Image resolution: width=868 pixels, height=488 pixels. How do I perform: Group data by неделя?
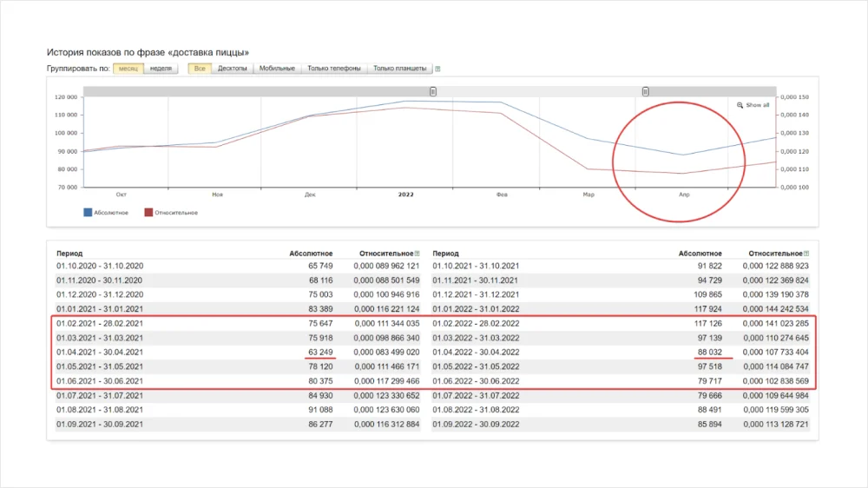[161, 68]
